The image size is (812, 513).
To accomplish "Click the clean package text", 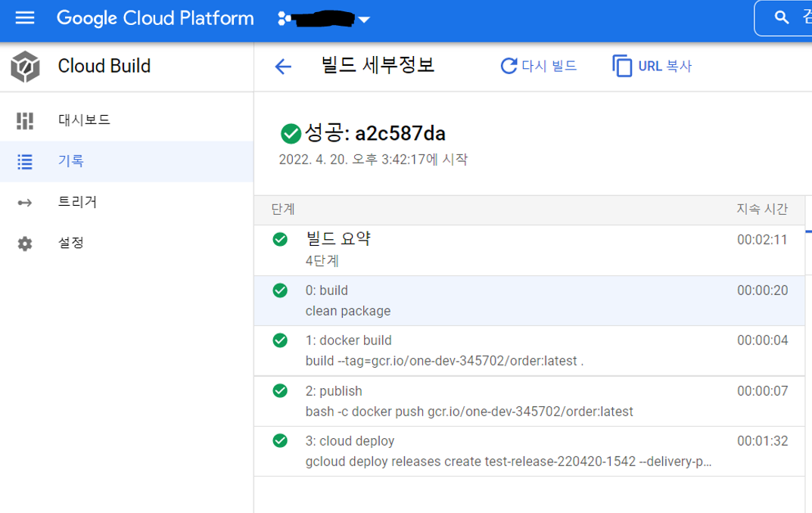I will [x=348, y=311].
